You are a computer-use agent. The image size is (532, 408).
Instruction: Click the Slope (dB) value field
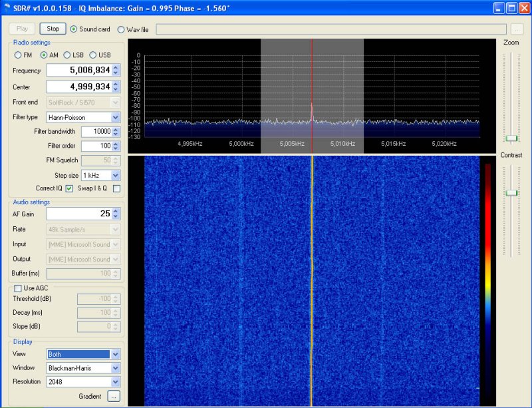click(94, 327)
